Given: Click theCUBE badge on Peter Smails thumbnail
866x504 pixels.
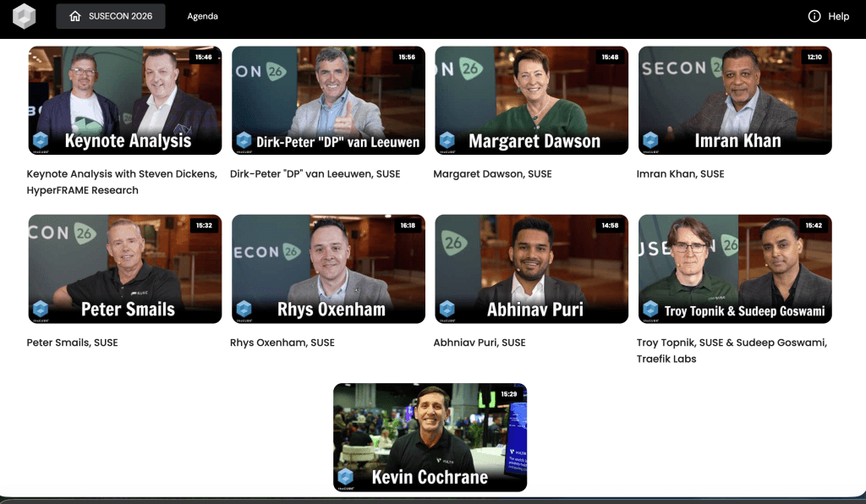Looking at the screenshot, I should coord(41,310).
